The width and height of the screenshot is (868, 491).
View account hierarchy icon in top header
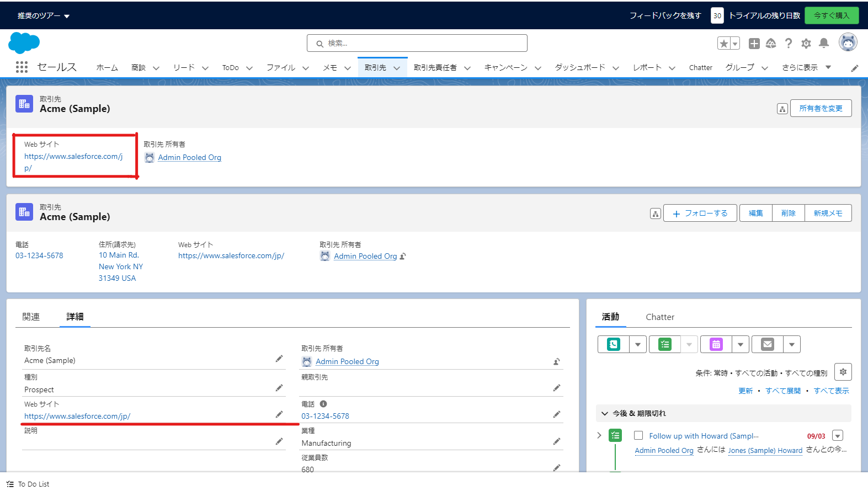coord(782,109)
